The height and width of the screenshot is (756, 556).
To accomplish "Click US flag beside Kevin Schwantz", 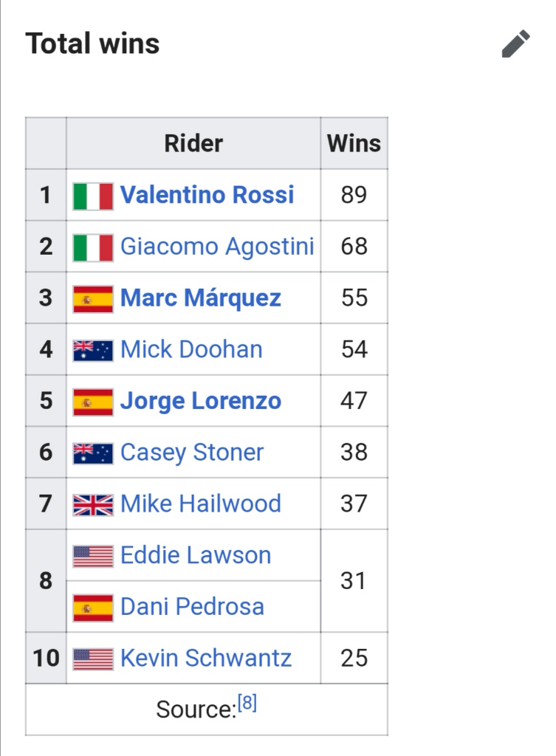I will pyautogui.click(x=93, y=659).
